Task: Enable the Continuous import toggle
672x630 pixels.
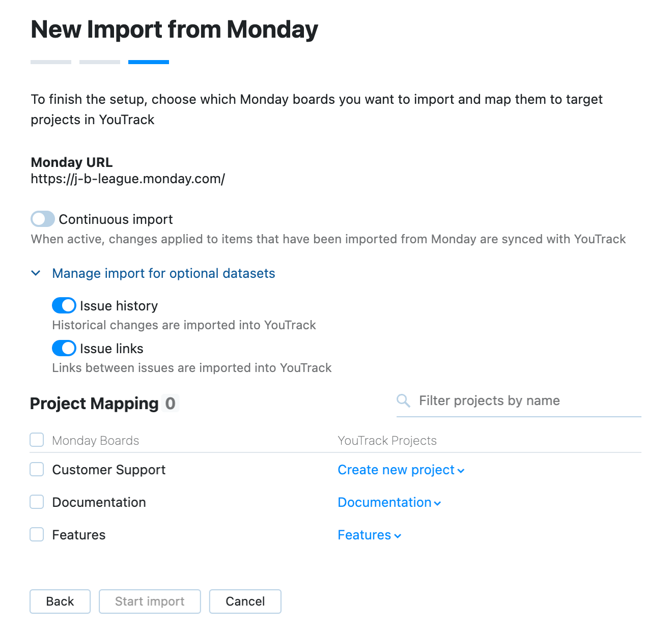Action: click(x=42, y=219)
